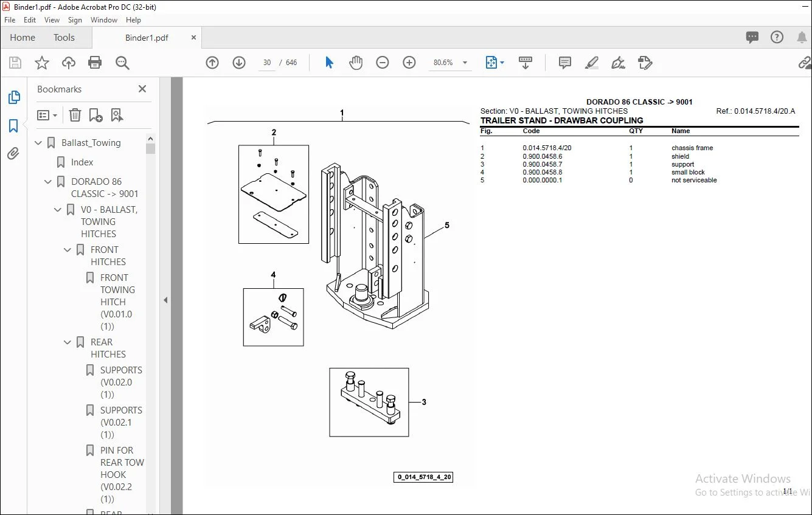Viewport: 812px width, 515px height.
Task: Close the Binder1.pdf tab
Action: pos(194,38)
